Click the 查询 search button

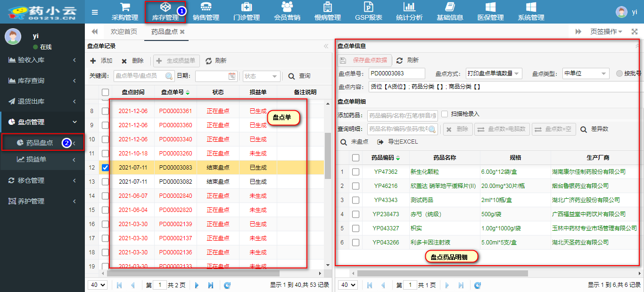(299, 76)
